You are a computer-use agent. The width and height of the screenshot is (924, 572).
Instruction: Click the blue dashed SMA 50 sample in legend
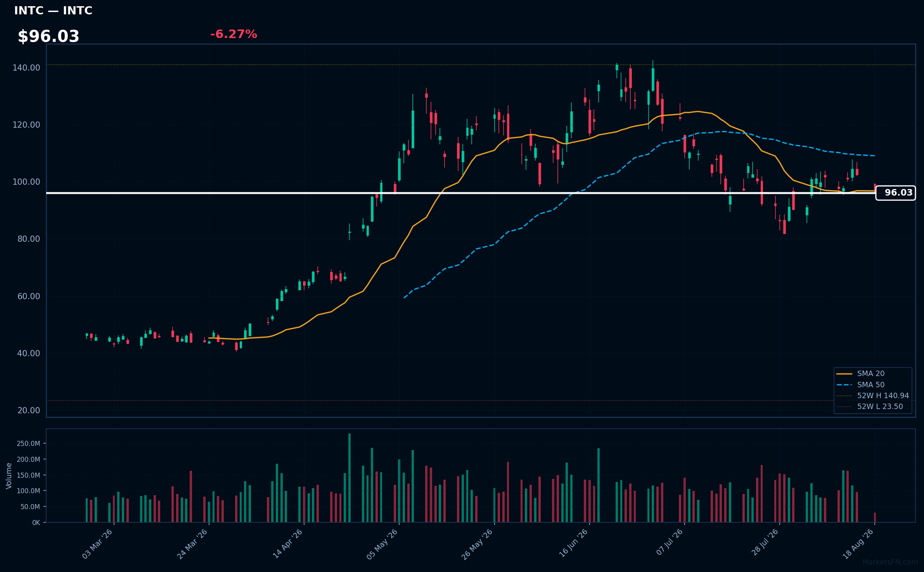844,385
